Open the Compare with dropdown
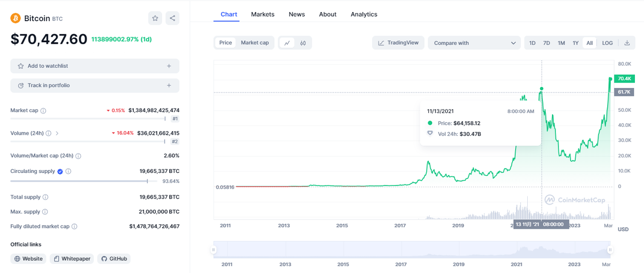644x273 pixels. [x=474, y=43]
